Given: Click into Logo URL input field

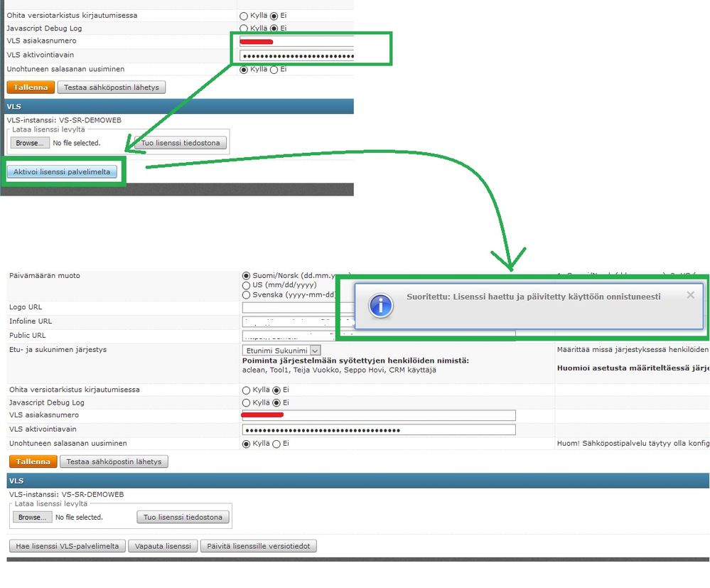Looking at the screenshot, I should (298, 308).
